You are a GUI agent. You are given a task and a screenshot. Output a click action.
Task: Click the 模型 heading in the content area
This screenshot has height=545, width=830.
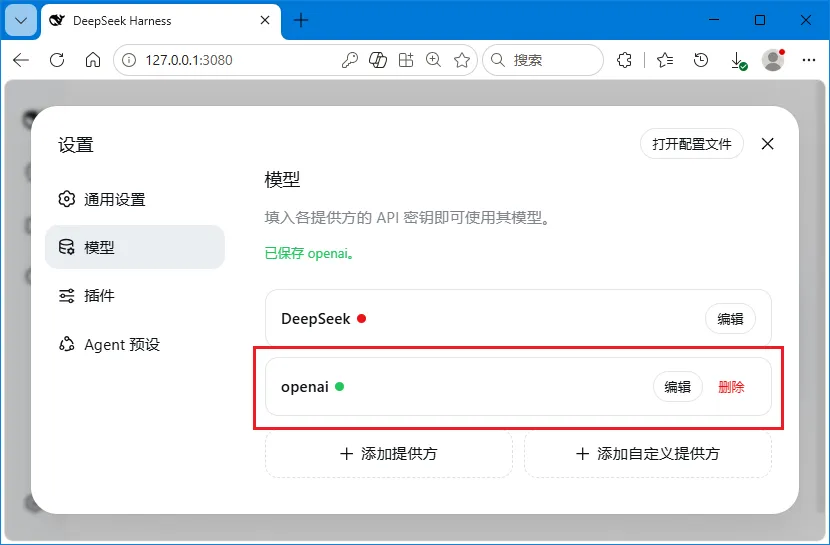pyautogui.click(x=282, y=179)
